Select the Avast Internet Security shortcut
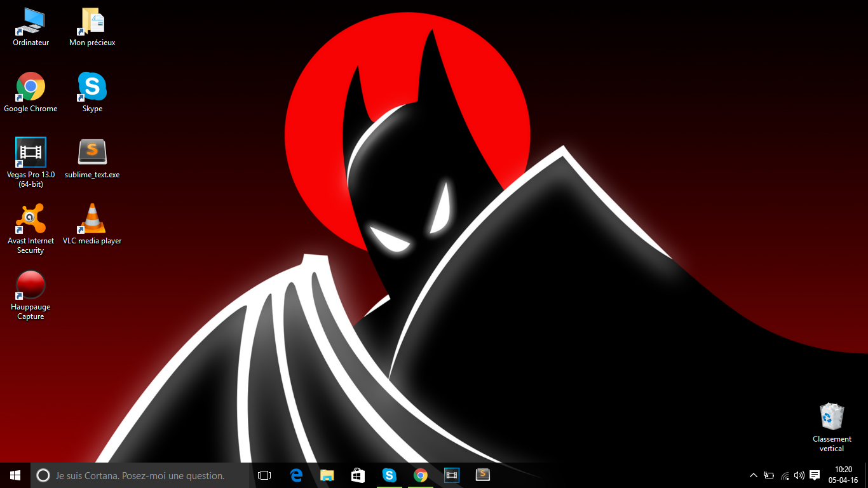This screenshot has width=868, height=488. pos(31,229)
